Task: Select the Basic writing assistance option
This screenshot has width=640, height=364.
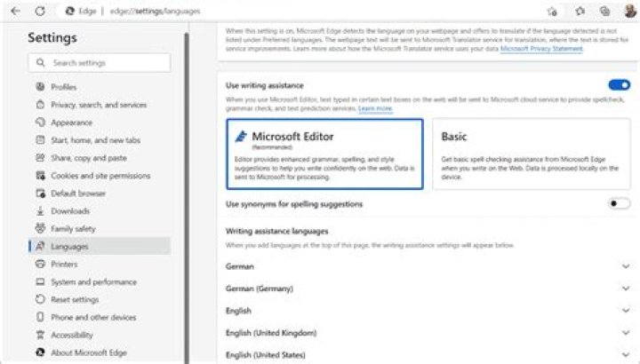Action: [x=532, y=153]
